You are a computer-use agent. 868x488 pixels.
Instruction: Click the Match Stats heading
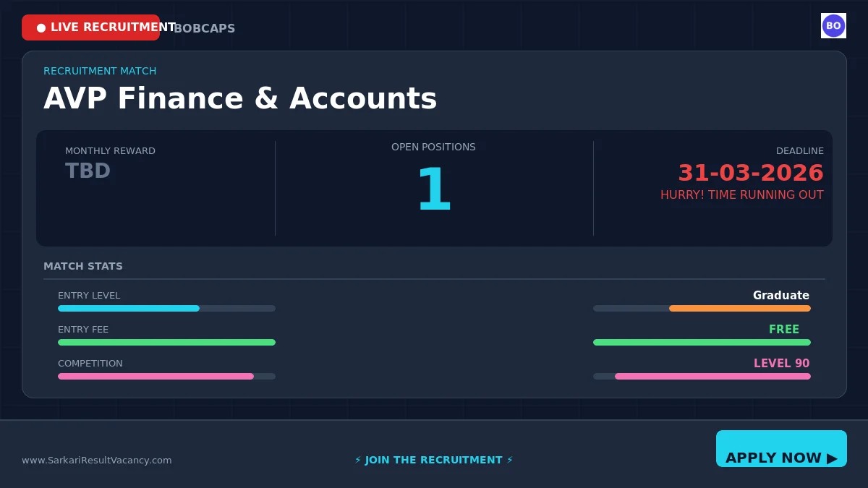pyautogui.click(x=83, y=267)
